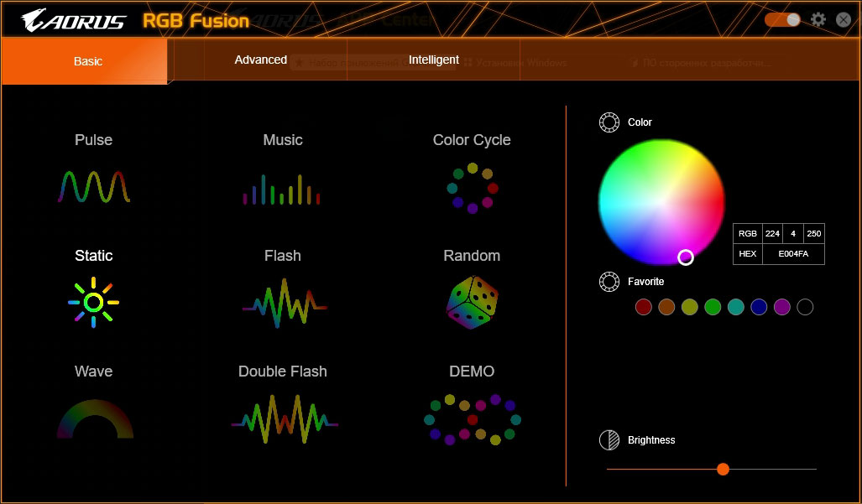Click the HEX label cell
Image resolution: width=862 pixels, height=504 pixels.
[748, 253]
